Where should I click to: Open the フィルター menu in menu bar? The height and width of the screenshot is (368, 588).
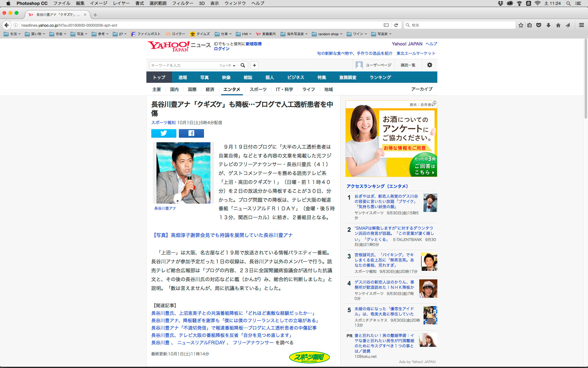click(x=183, y=3)
